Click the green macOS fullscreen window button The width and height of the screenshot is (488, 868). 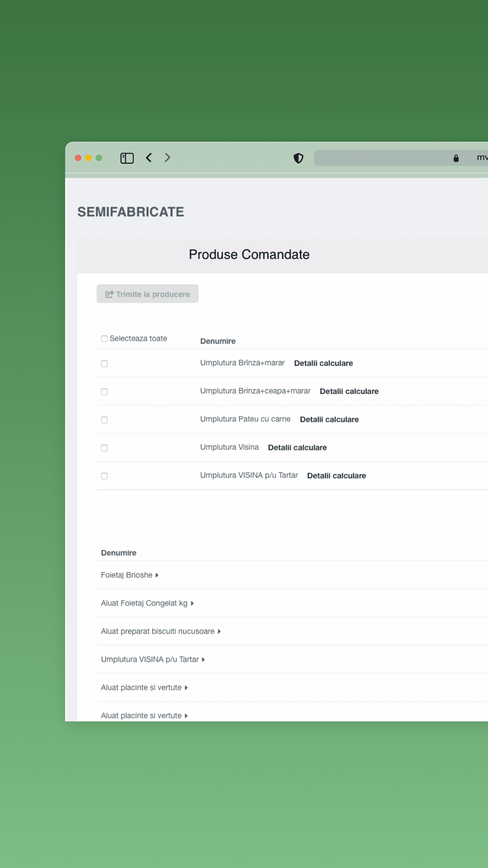coord(99,158)
